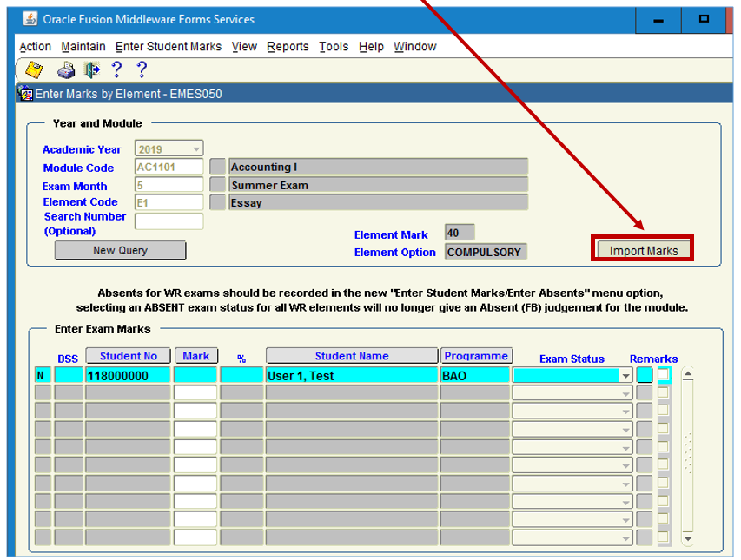Click the scroll down arrow of marks list

click(688, 538)
